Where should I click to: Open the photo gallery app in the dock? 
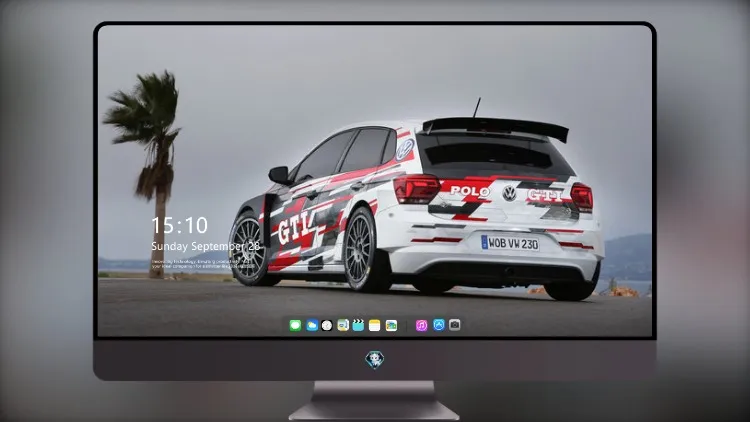click(391, 325)
